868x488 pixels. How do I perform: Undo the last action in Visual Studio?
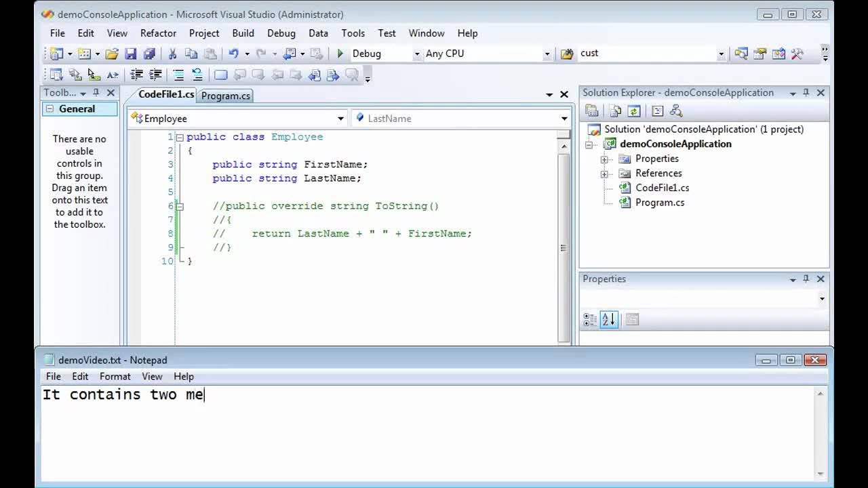click(233, 54)
